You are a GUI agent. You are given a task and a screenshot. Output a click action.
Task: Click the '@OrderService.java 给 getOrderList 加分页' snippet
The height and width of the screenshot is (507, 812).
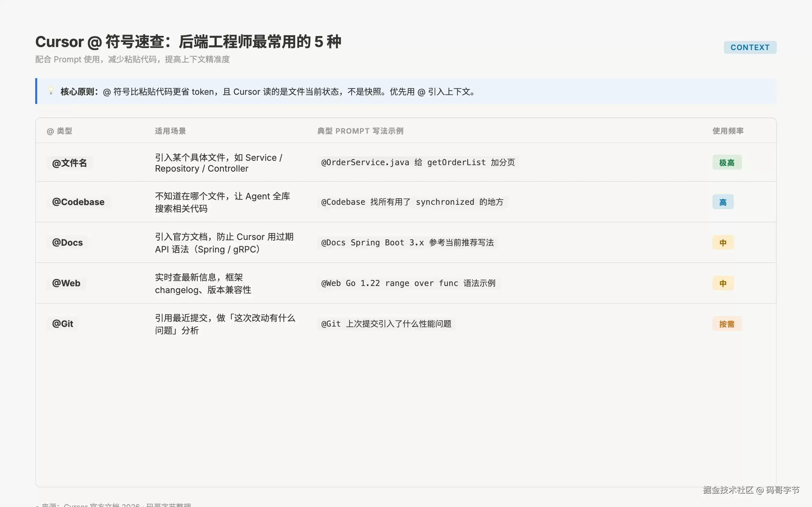418,162
